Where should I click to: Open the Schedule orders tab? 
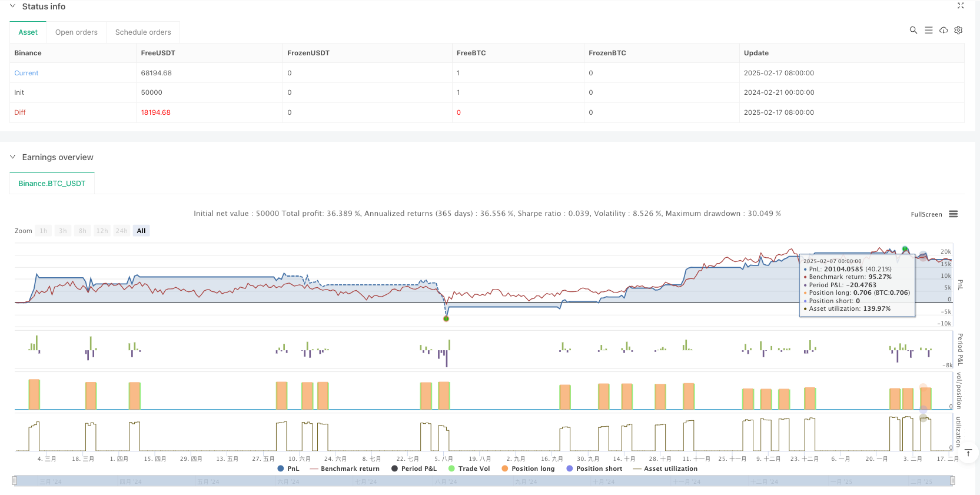pyautogui.click(x=143, y=32)
